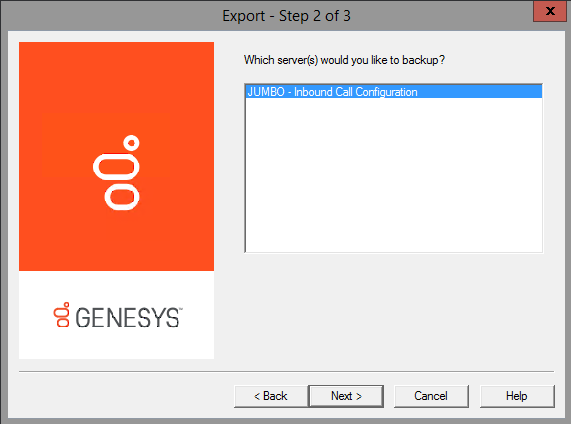The width and height of the screenshot is (571, 424).
Task: Return to previous step with Back
Action: (x=271, y=396)
